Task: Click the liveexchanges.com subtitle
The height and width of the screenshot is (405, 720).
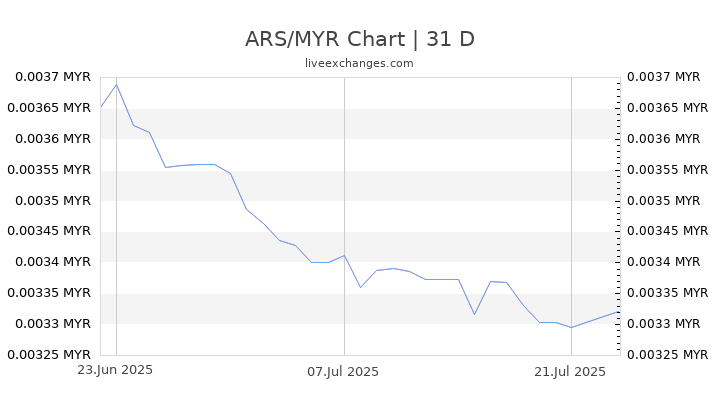Action: pos(359,63)
